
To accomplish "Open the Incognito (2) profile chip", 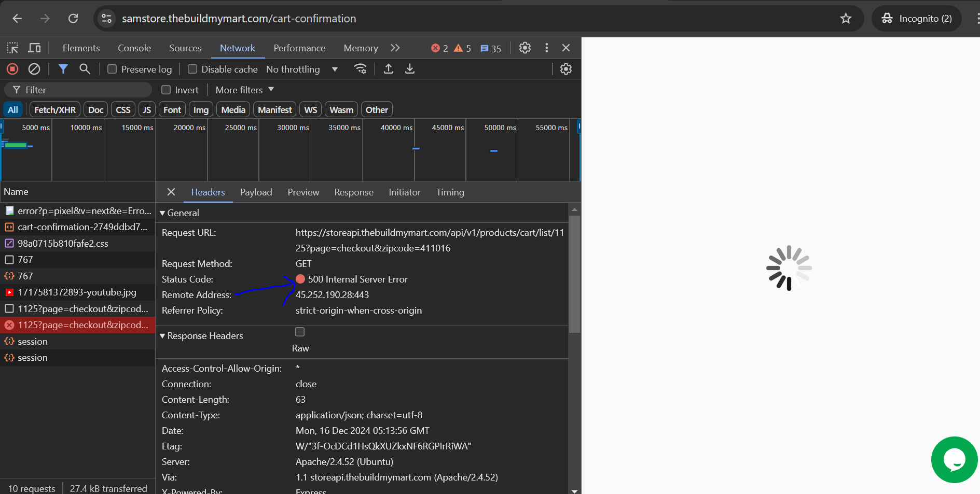I will pyautogui.click(x=917, y=19).
